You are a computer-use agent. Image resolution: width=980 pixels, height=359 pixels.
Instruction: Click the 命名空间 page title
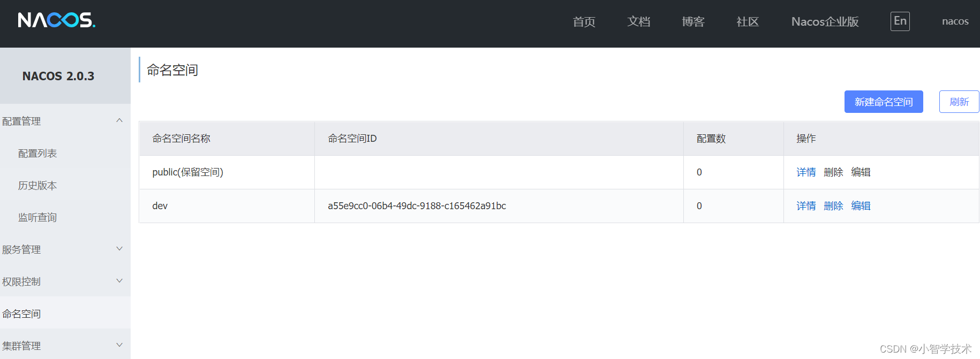click(x=172, y=70)
